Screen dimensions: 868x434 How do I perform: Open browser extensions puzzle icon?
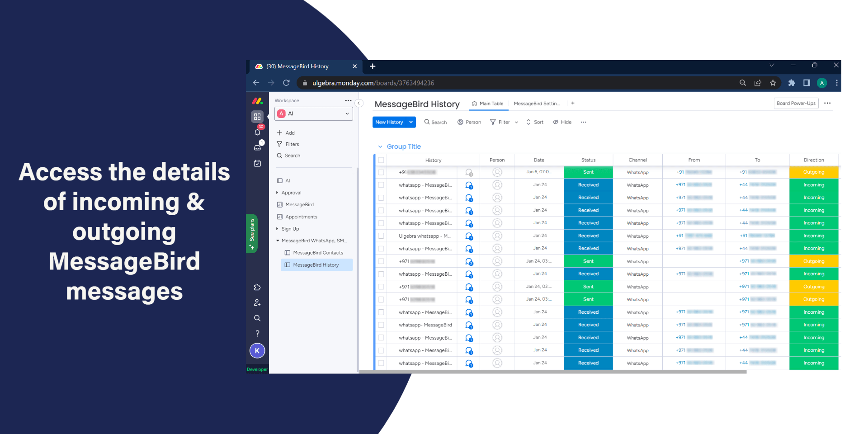tap(792, 83)
